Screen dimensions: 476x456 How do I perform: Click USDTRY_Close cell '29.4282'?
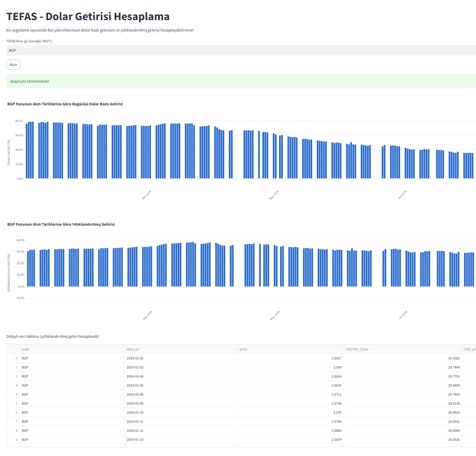pos(403,358)
